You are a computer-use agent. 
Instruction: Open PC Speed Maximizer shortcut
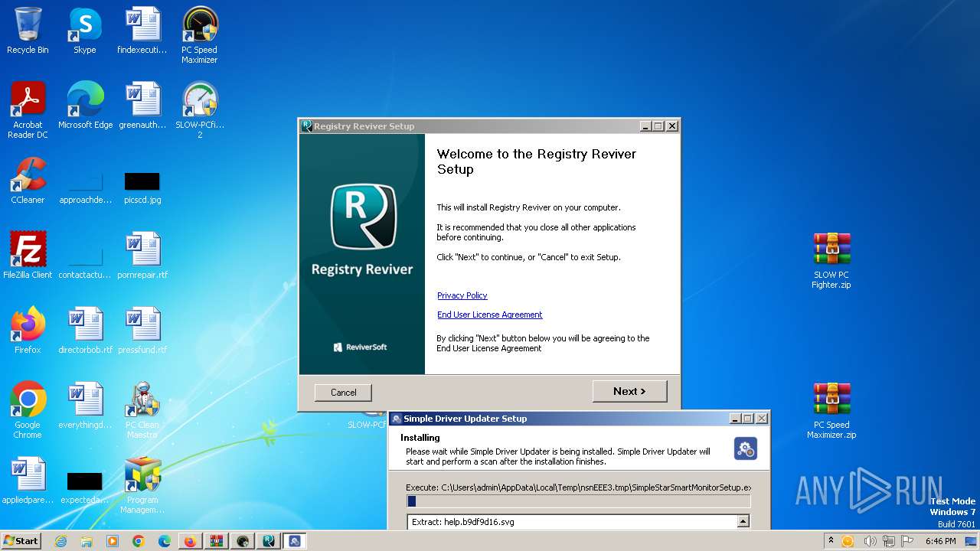pyautogui.click(x=200, y=36)
